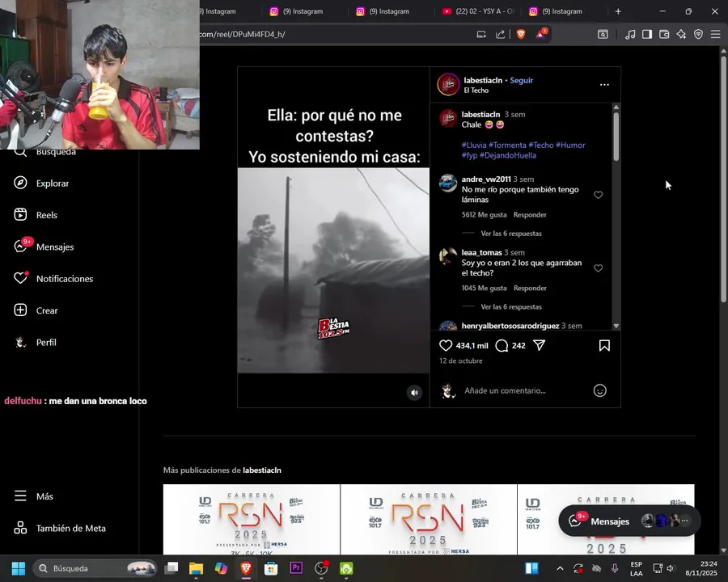
Task: Expand 6 replies under andre_vw2011's comment
Action: click(x=511, y=234)
